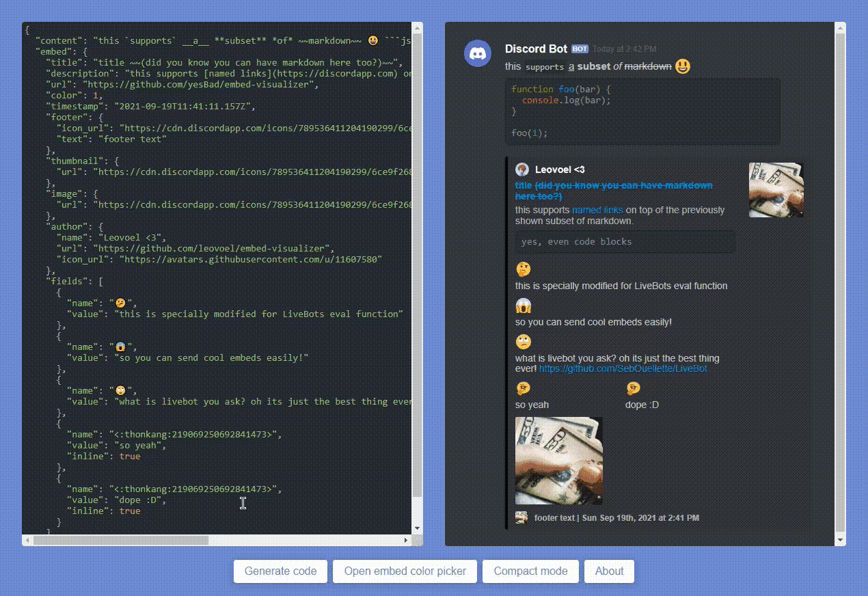Click the "description" line in the JSON editor

(x=229, y=73)
